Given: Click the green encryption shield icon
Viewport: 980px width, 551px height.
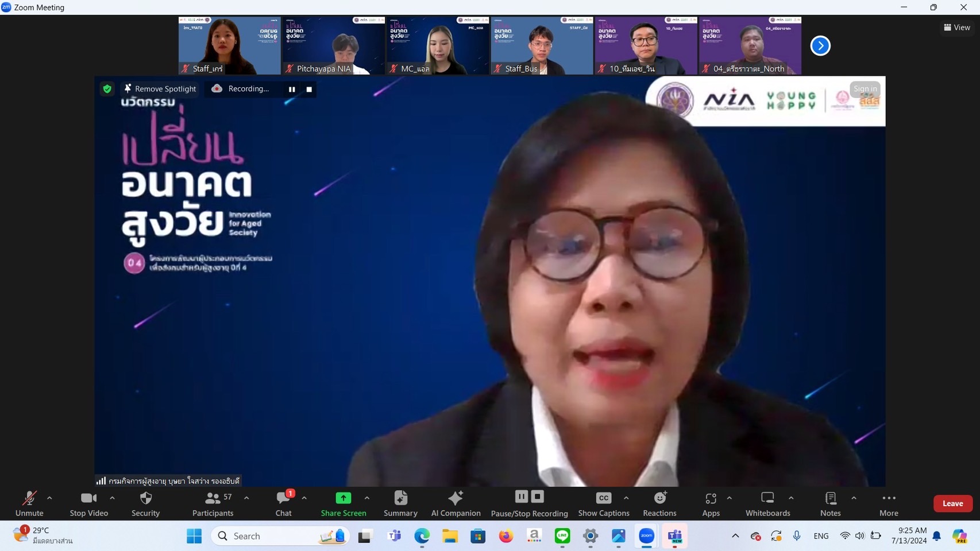Looking at the screenshot, I should pyautogui.click(x=107, y=89).
